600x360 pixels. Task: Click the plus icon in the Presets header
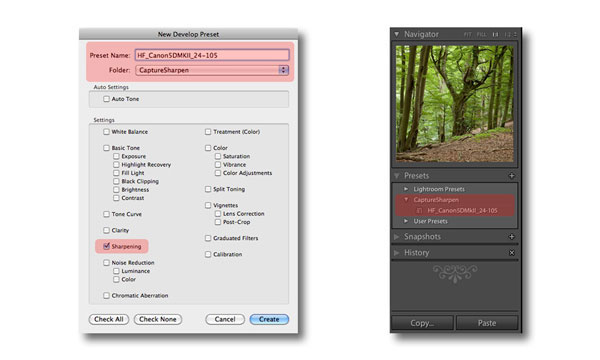(x=512, y=176)
